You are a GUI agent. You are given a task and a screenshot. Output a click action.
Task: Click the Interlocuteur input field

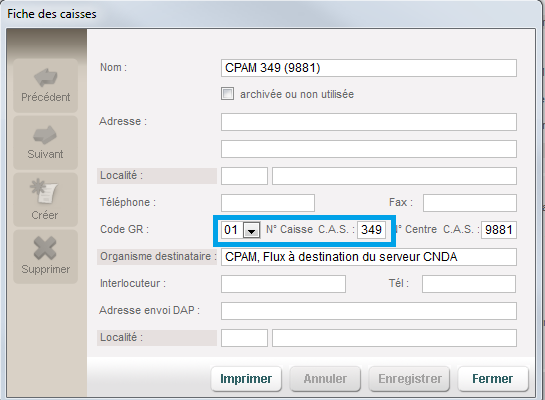283,284
